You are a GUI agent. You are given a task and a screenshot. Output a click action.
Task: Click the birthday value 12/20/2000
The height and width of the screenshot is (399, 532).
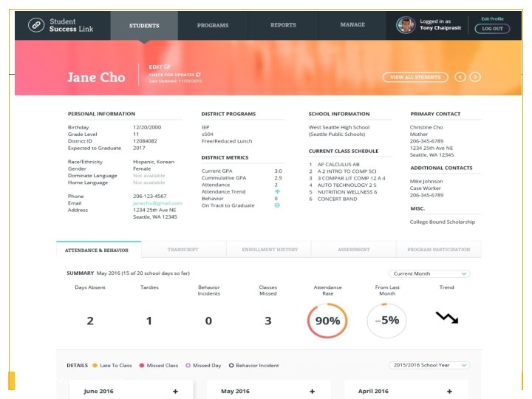pyautogui.click(x=147, y=127)
